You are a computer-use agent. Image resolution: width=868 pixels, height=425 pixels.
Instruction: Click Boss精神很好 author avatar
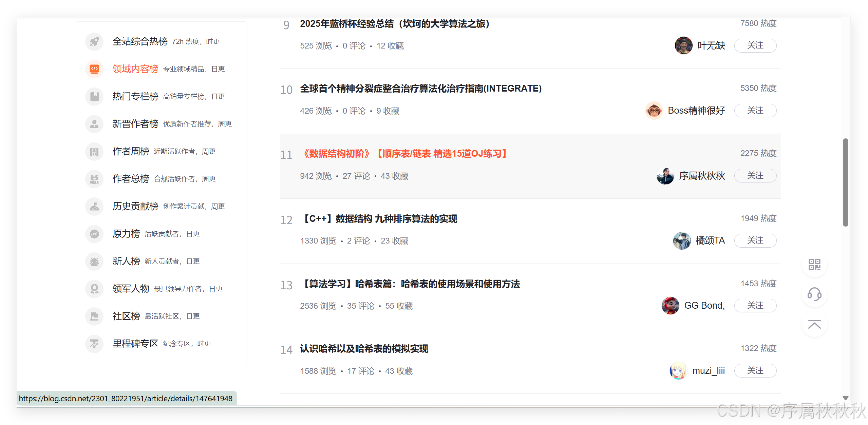[654, 111]
